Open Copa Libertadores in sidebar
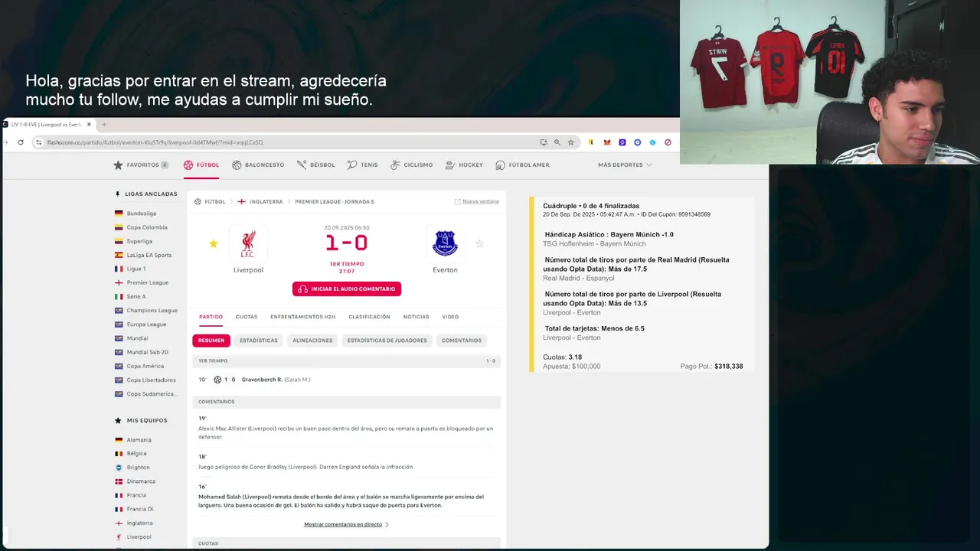Image resolution: width=980 pixels, height=551 pixels. coord(152,380)
